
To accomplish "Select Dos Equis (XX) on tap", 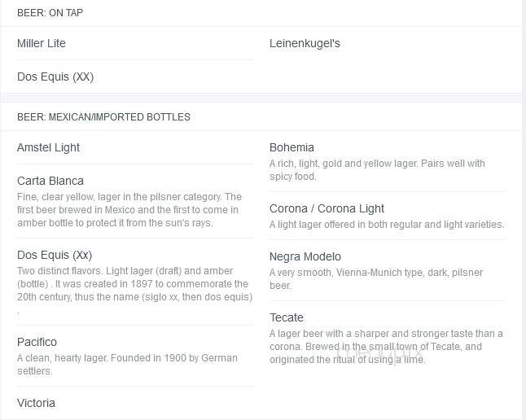I will (x=55, y=77).
